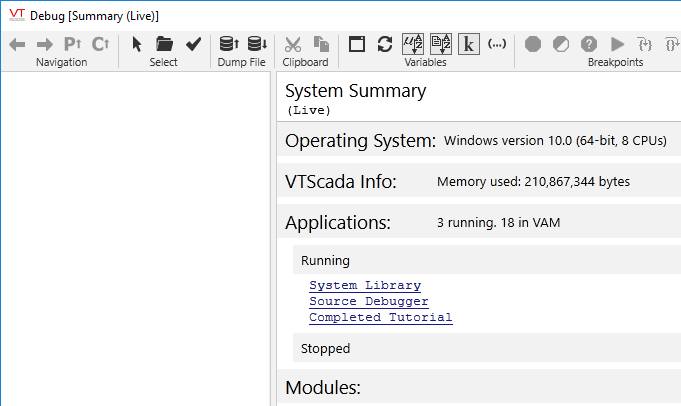Click the Stopped section header
This screenshot has width=681, height=406.
[x=487, y=348]
